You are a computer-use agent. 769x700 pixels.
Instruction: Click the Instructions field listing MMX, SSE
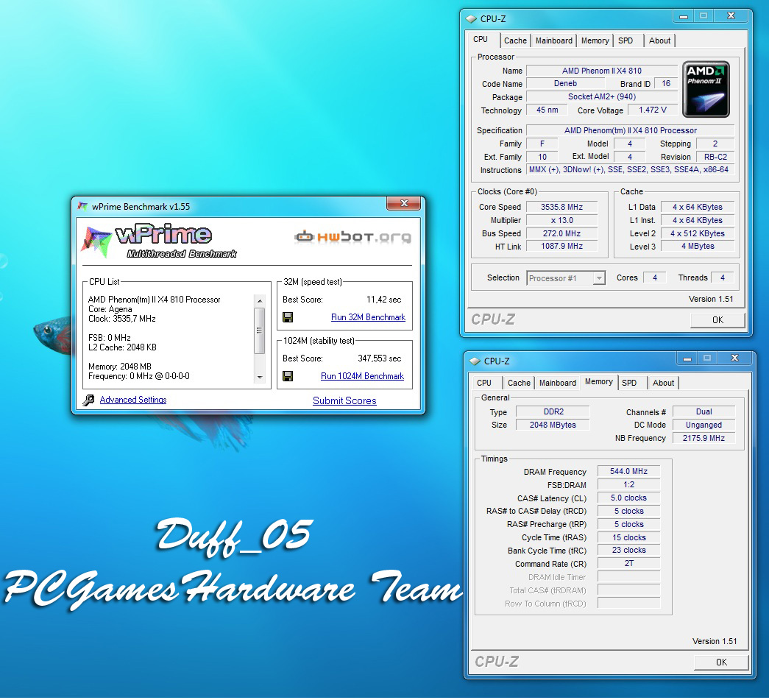click(x=630, y=170)
